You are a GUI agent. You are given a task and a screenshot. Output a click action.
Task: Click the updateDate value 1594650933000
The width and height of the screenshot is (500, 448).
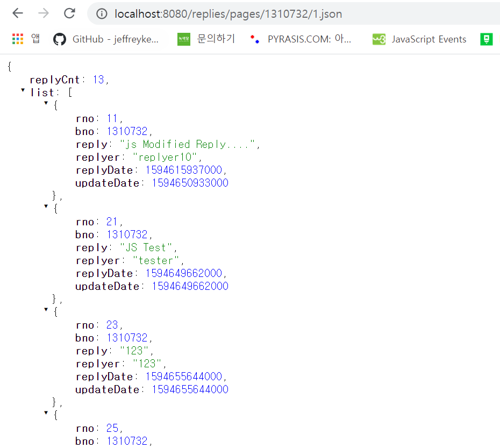[190, 183]
